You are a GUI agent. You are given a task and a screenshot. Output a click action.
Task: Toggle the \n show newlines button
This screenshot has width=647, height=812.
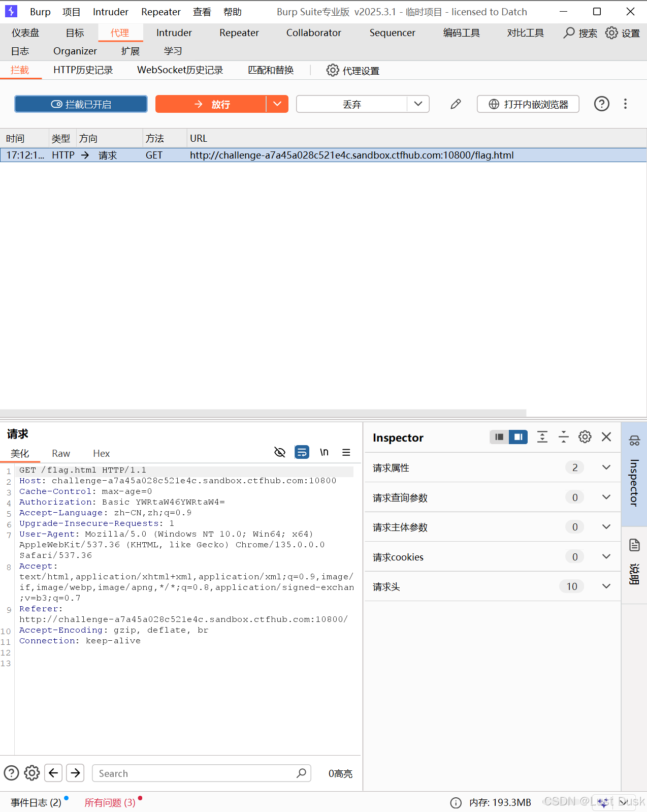pyautogui.click(x=324, y=452)
